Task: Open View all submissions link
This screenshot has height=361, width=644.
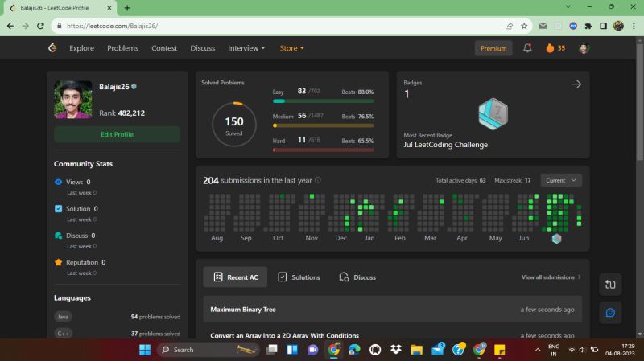Action: pyautogui.click(x=551, y=277)
